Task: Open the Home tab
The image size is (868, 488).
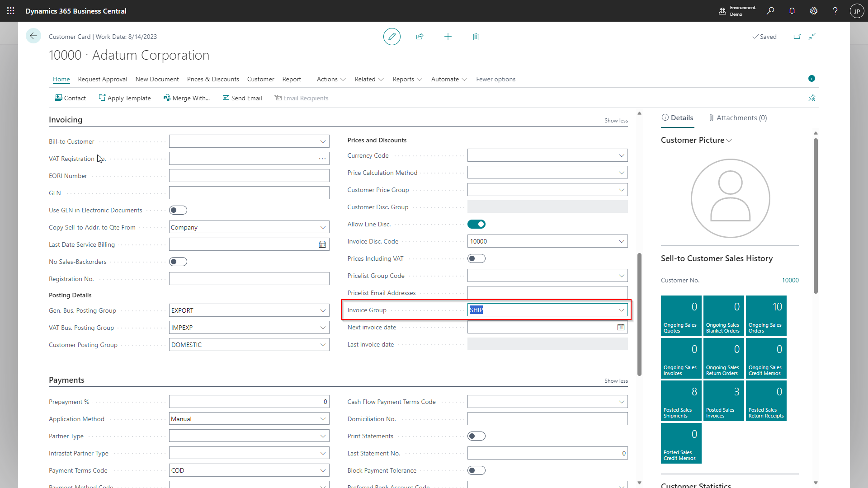Action: point(61,79)
